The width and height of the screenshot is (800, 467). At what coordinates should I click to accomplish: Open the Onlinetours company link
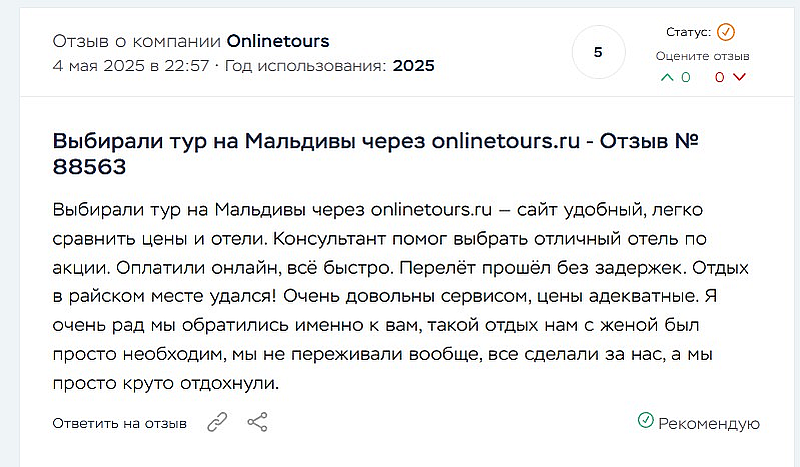278,41
